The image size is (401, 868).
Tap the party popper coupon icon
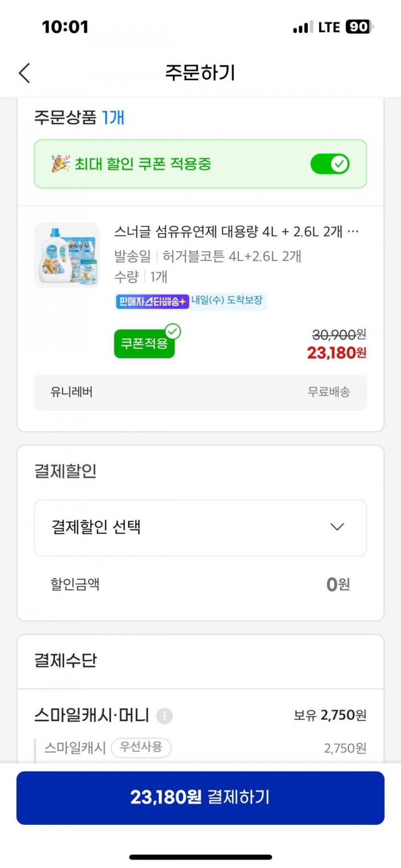[60, 164]
